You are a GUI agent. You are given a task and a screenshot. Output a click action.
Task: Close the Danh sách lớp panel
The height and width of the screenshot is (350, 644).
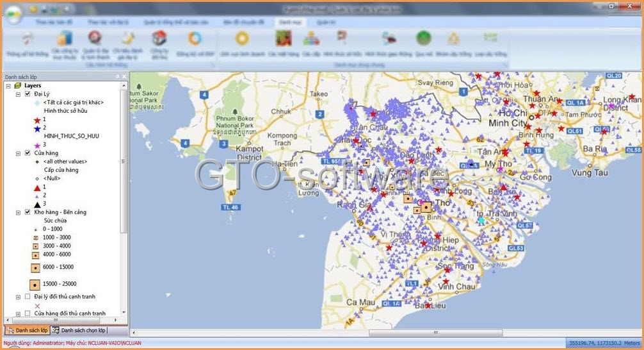tap(124, 76)
